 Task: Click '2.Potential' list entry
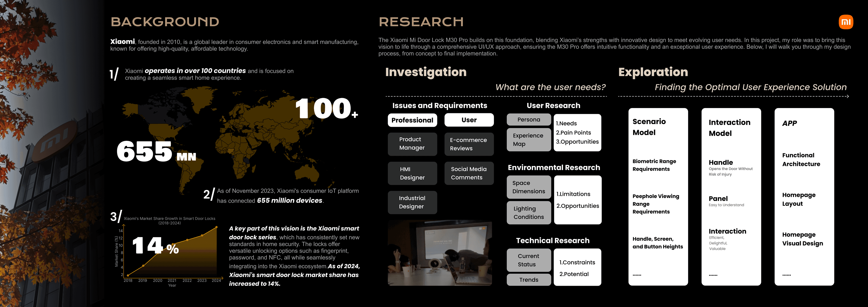[x=574, y=274]
